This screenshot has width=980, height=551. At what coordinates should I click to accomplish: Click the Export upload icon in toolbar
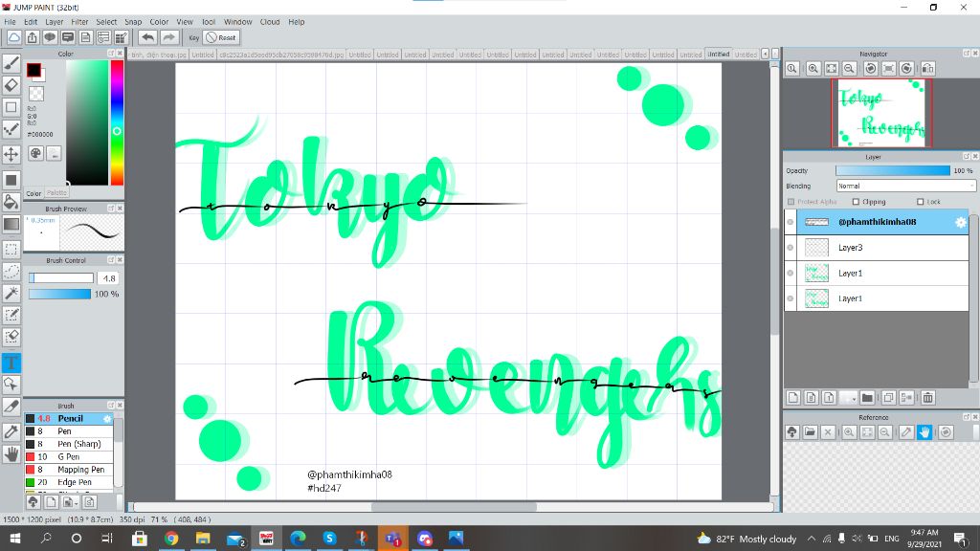tap(32, 37)
